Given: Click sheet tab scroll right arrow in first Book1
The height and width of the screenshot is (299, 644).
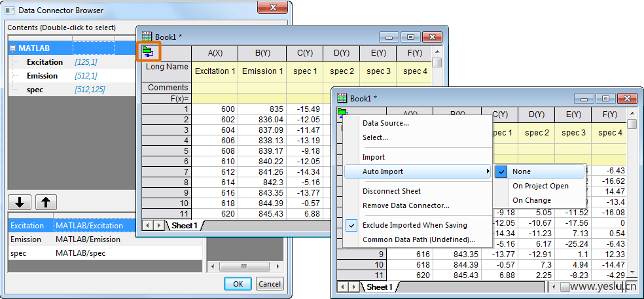Looking at the screenshot, I should tap(158, 225).
